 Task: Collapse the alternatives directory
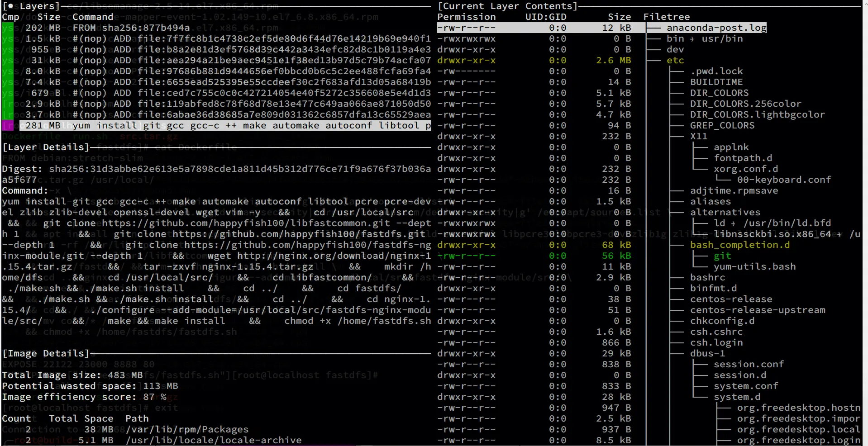click(x=725, y=212)
